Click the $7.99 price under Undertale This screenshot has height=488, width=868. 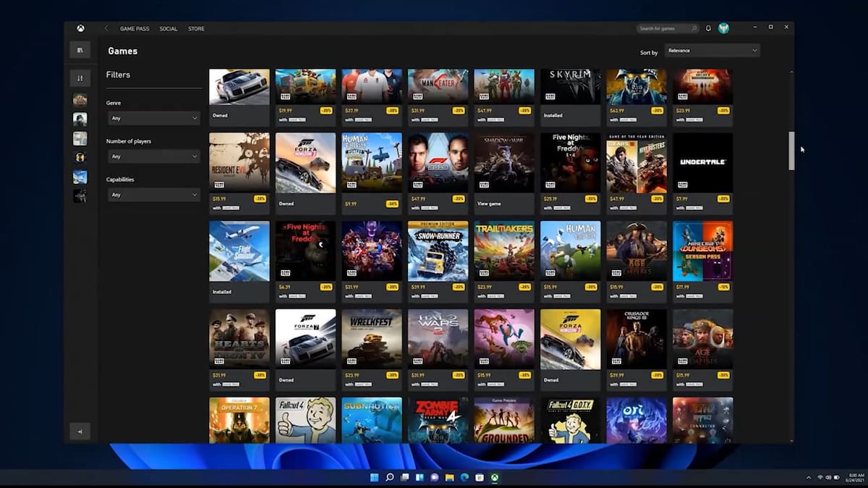[682, 198]
